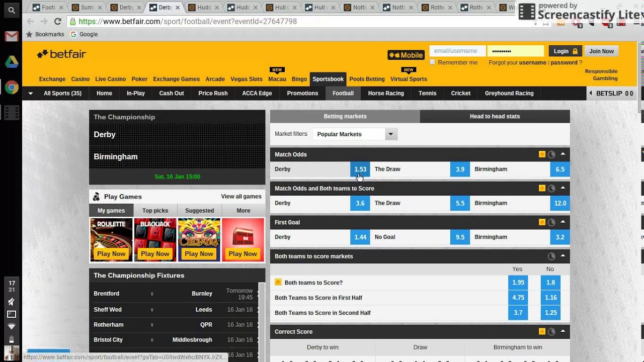Collapse the First Goal market
The image size is (644, 362).
562,221
